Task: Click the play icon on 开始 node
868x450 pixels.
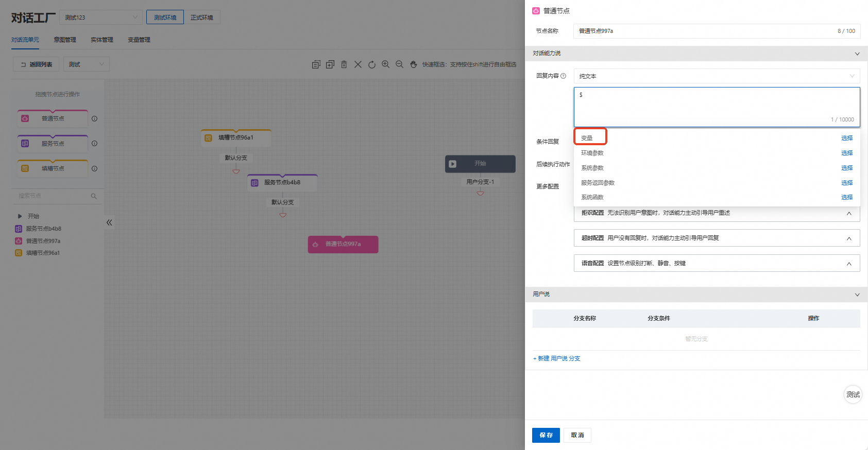Action: click(452, 164)
